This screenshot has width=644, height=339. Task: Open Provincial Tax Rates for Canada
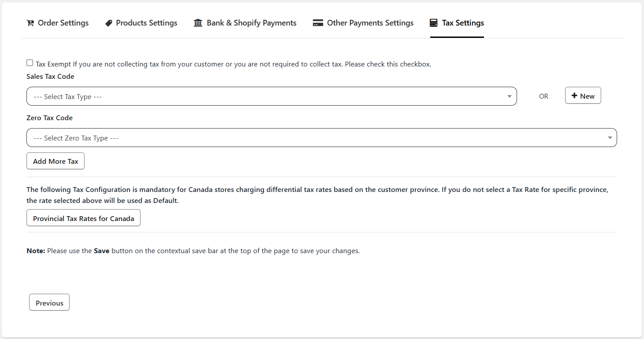(83, 218)
